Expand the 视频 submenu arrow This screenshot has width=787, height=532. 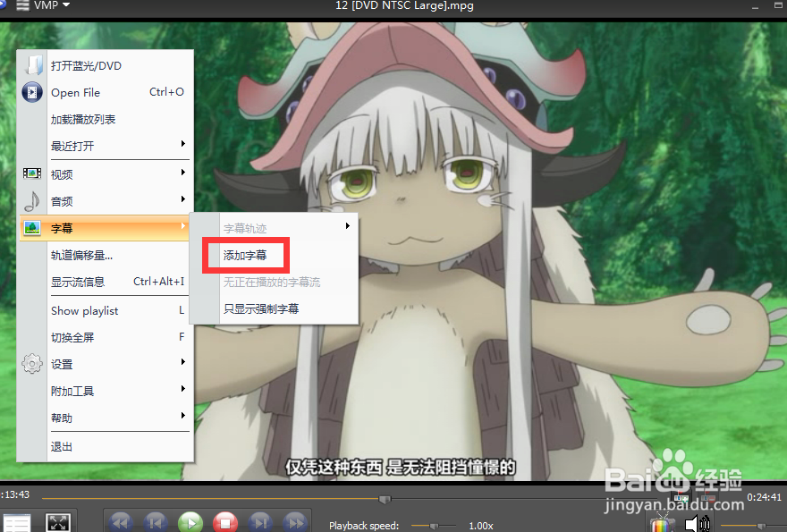183,173
